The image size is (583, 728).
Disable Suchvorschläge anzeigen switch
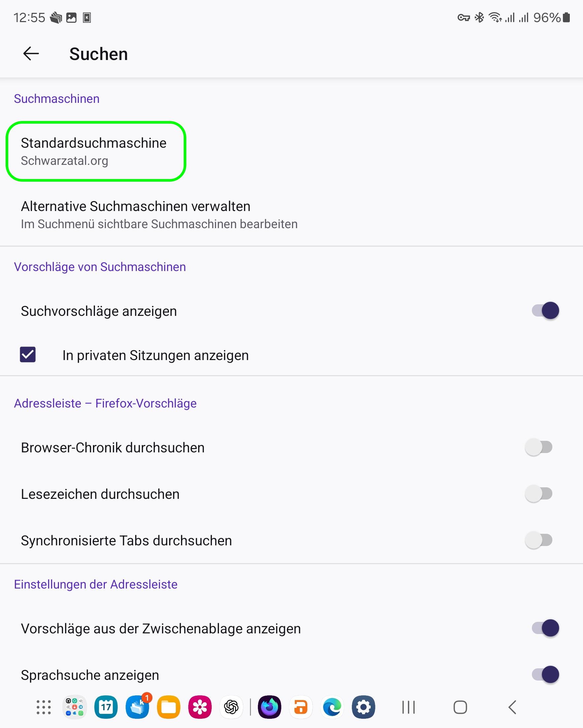tap(545, 311)
